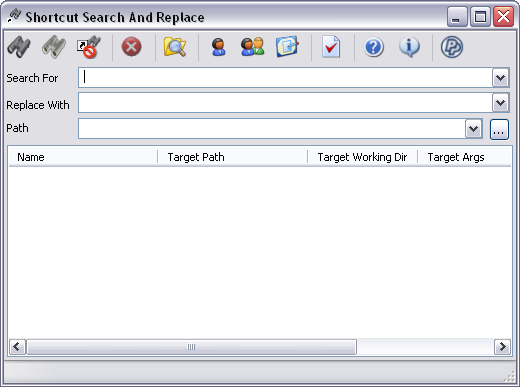
Task: Maximize the Shortcut Search And Replace window
Action: click(x=480, y=16)
